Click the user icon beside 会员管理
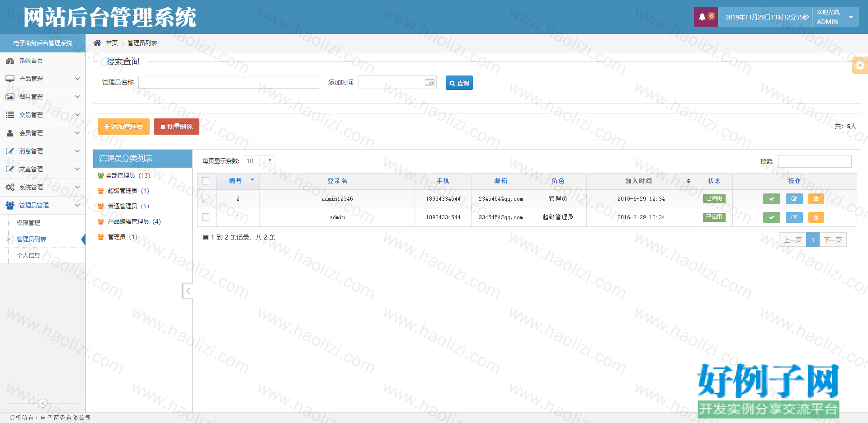This screenshot has height=423, width=868. 10,133
